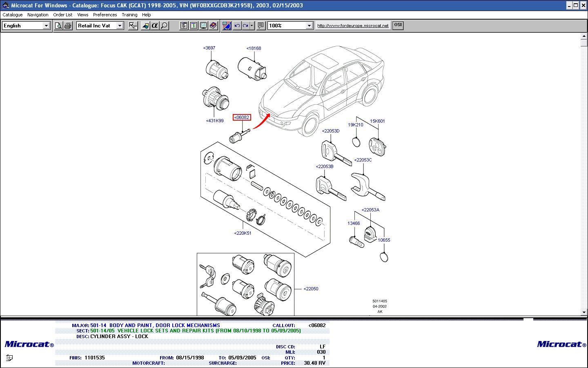Click the printer icon in toolbar
The width and height of the screenshot is (588, 368).
(68, 26)
